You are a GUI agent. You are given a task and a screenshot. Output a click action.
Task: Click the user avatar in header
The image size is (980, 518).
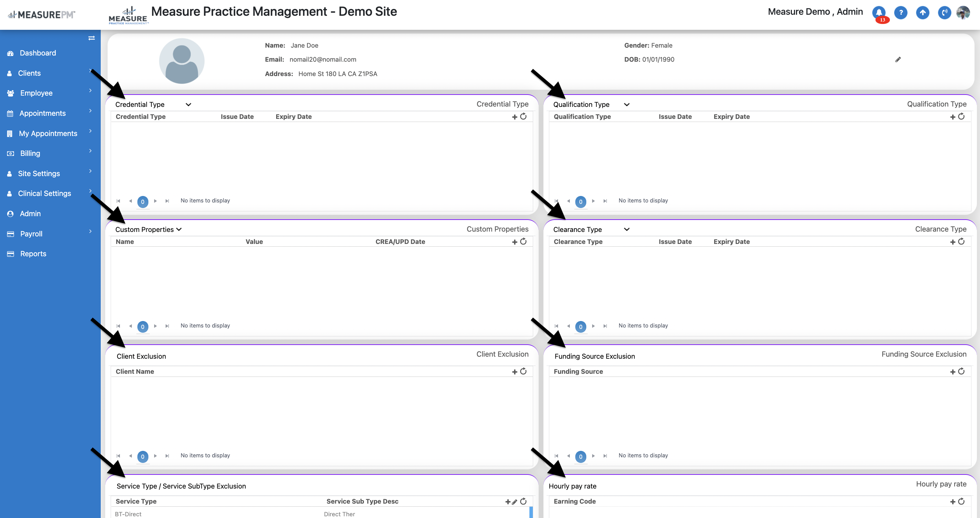[x=963, y=13]
